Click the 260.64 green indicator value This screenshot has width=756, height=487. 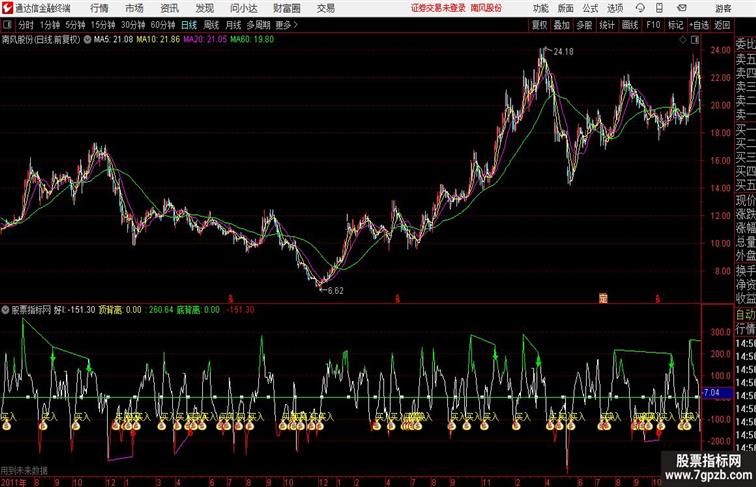[x=161, y=310]
